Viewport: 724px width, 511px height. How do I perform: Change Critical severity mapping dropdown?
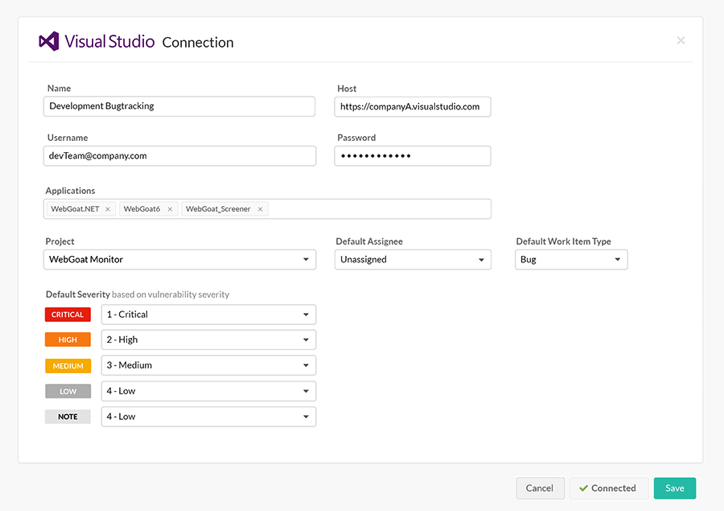point(208,315)
